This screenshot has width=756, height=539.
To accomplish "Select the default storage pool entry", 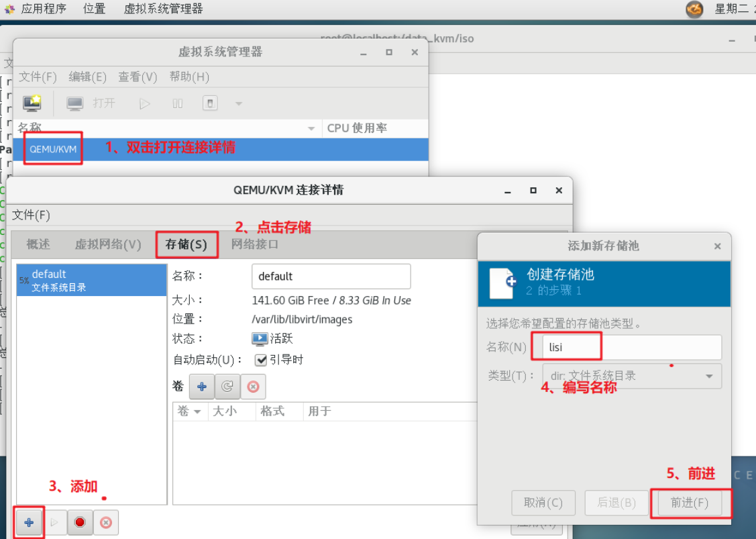I will pos(92,280).
